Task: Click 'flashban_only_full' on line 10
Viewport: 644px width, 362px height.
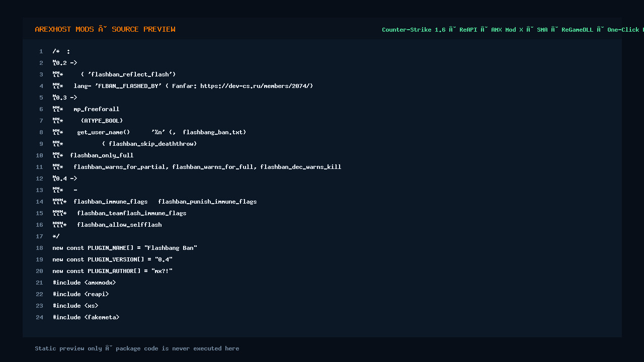Action: [x=102, y=155]
